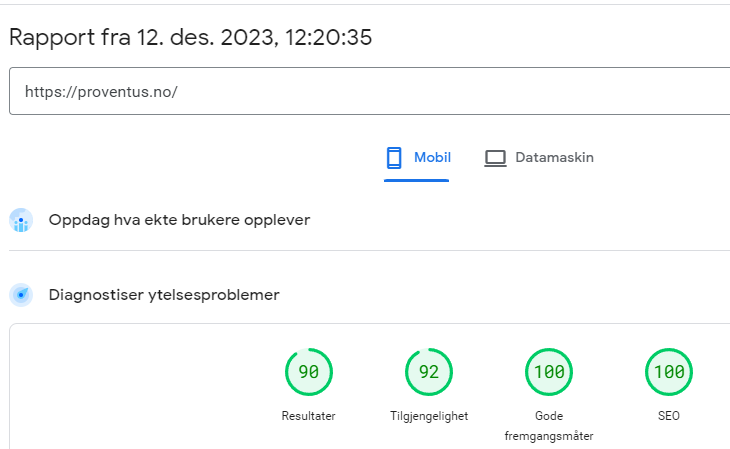Click the real users experience icon
This screenshot has height=449, width=730.
point(21,220)
